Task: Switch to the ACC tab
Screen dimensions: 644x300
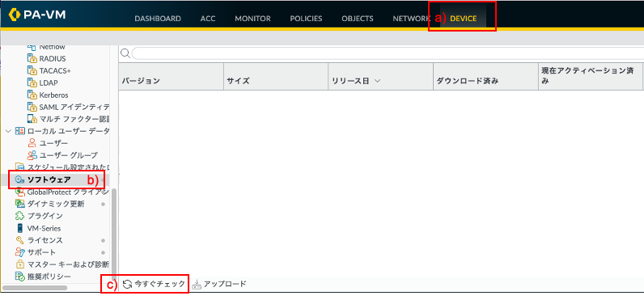Action: (x=208, y=19)
